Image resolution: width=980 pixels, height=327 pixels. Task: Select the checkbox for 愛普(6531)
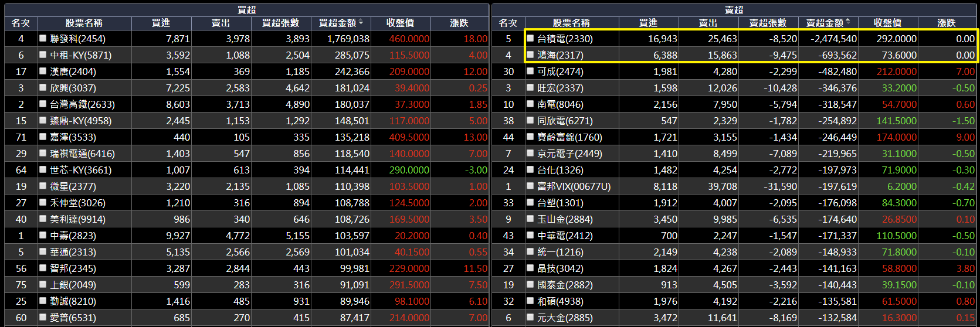43,317
